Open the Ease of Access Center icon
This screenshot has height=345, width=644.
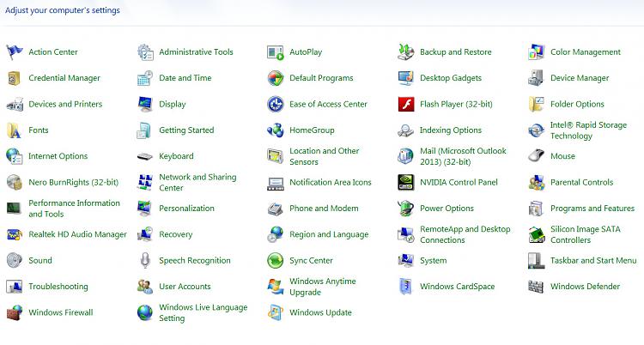point(275,105)
